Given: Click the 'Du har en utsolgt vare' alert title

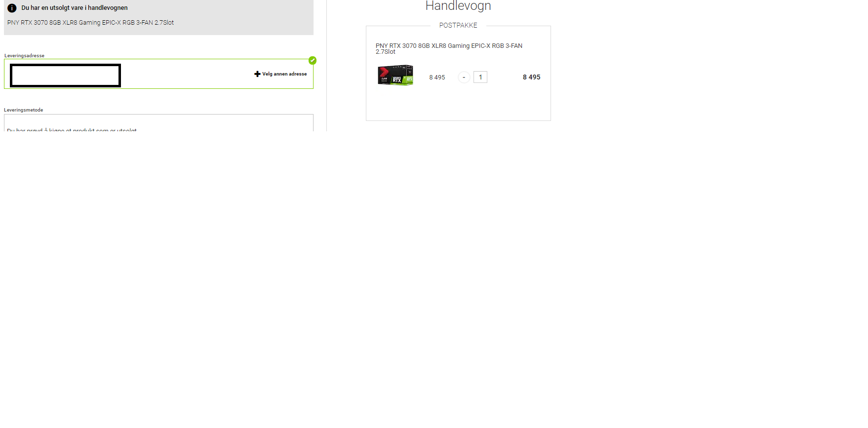Looking at the screenshot, I should tap(75, 8).
